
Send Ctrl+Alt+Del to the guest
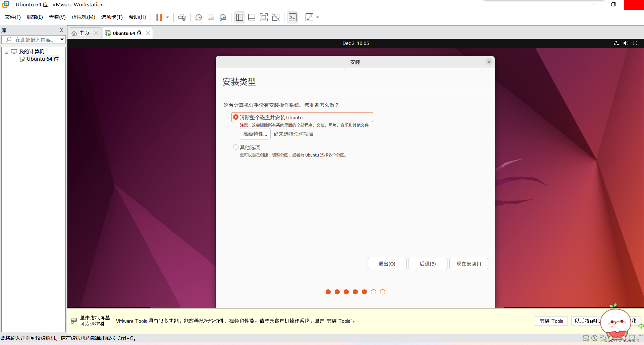point(182,17)
